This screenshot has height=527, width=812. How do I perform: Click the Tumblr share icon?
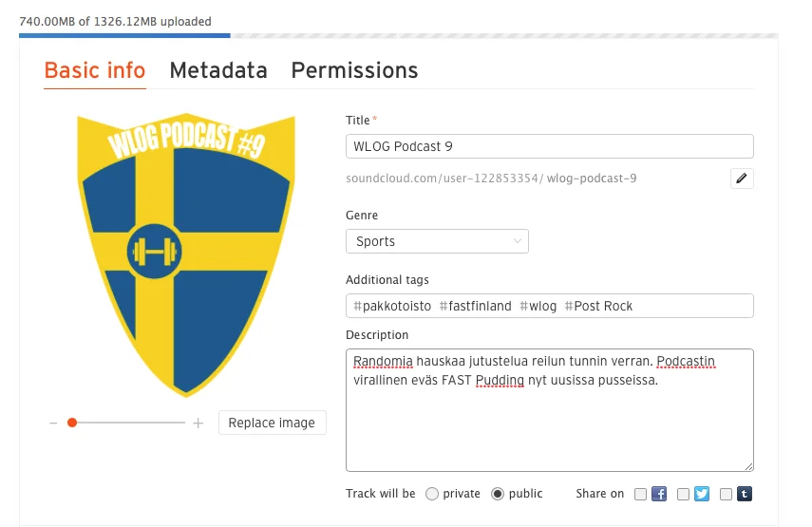pyautogui.click(x=745, y=494)
